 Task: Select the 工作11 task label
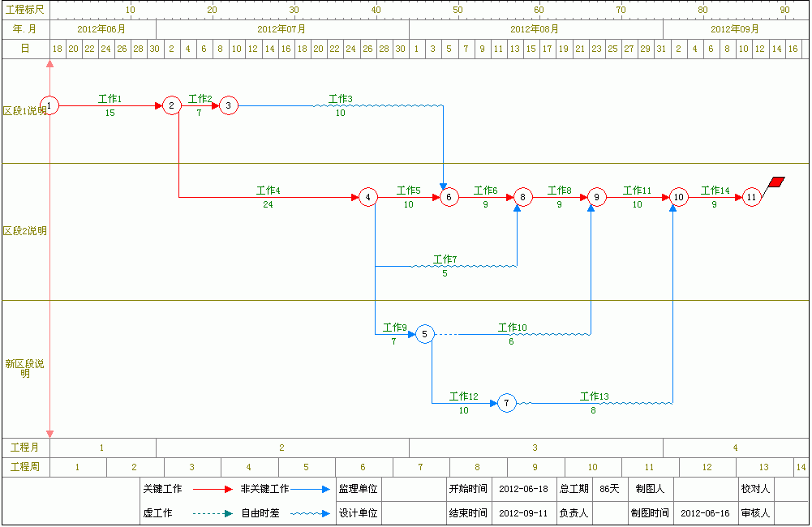click(637, 191)
